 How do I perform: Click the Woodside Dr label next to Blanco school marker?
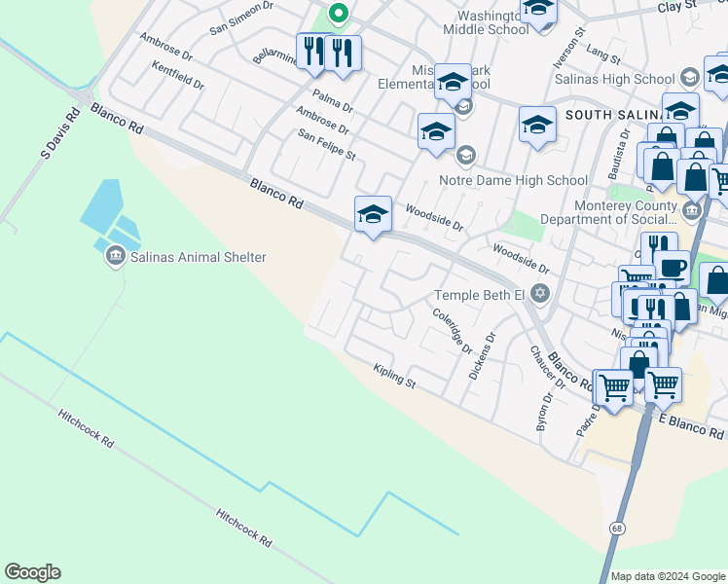point(435,218)
